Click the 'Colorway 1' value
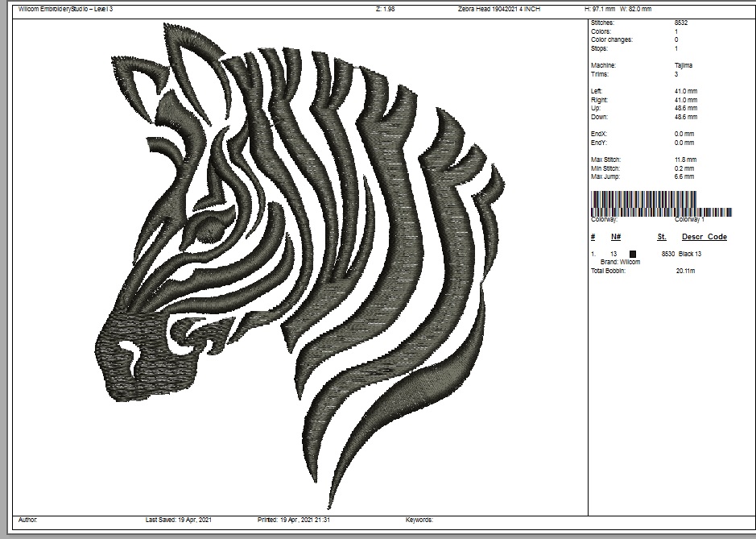This screenshot has height=539, width=756. point(689,219)
